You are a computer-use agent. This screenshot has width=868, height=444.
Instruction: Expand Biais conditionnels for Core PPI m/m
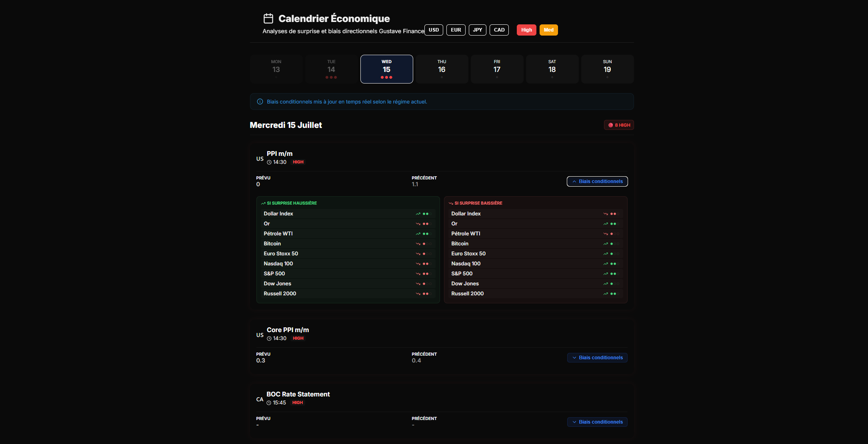(597, 358)
